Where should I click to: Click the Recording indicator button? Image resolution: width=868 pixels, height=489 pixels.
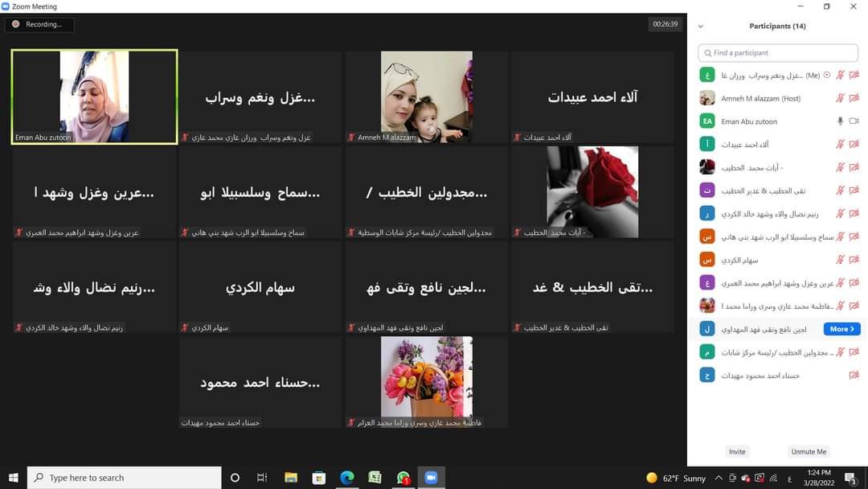(39, 25)
